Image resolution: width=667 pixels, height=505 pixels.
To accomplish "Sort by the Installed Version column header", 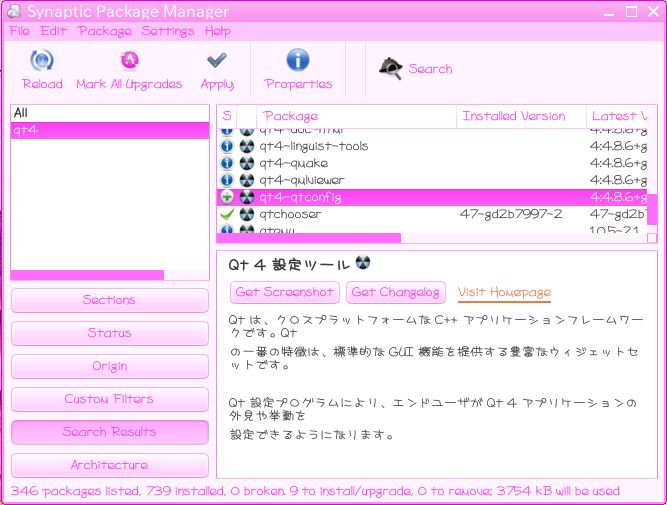I will click(522, 116).
